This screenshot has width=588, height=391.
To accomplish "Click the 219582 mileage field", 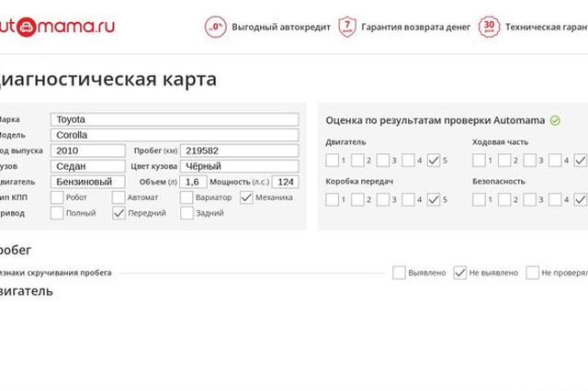I will tap(240, 151).
